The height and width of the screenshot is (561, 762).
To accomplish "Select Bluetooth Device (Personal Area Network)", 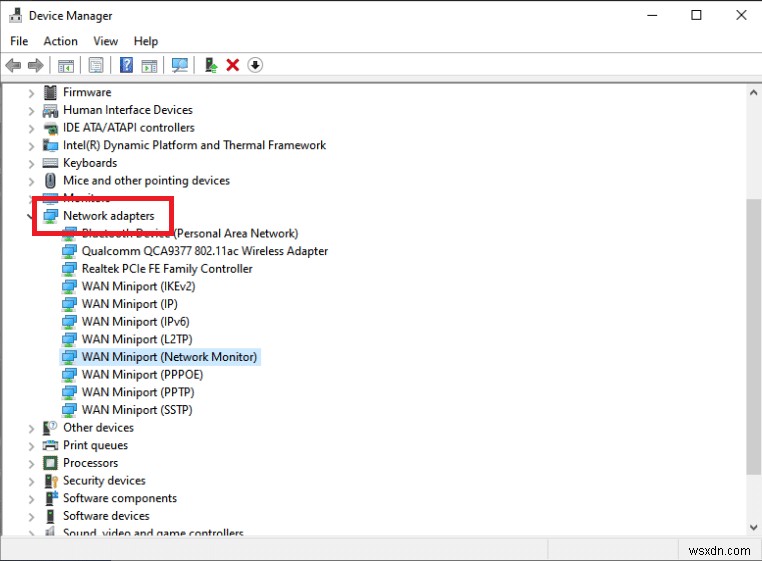I will pyautogui.click(x=190, y=233).
